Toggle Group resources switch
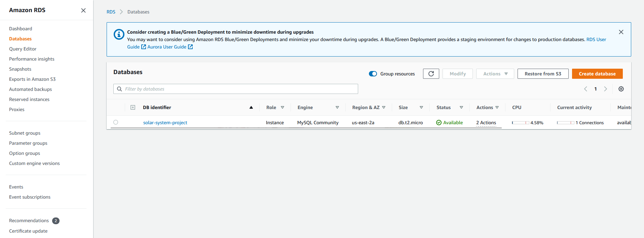Image resolution: width=644 pixels, height=238 pixels. click(373, 74)
